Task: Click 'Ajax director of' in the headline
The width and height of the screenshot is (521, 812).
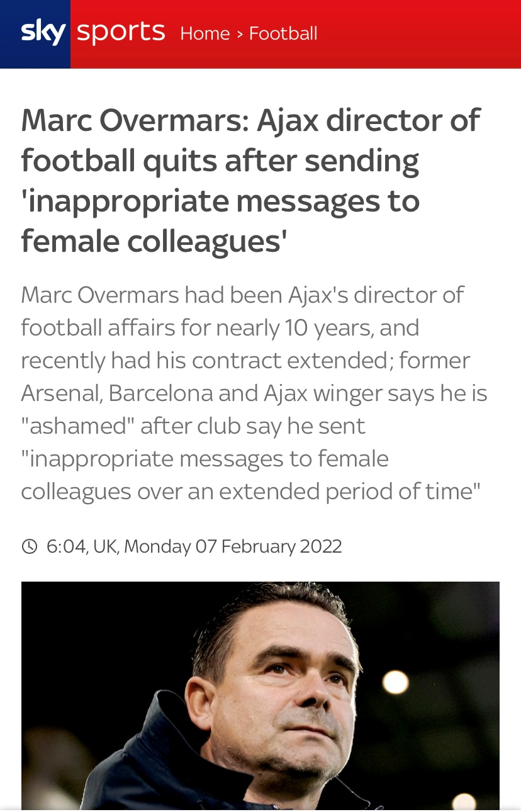Action: coord(369,120)
